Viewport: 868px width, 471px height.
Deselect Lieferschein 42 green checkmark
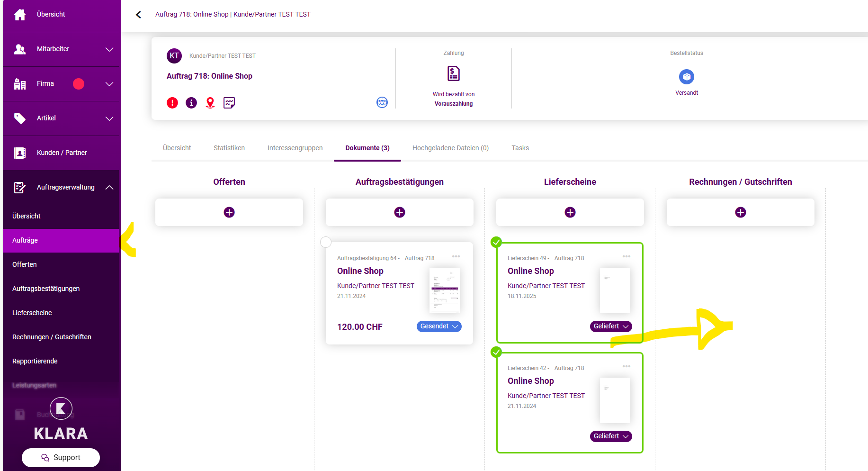[496, 352]
